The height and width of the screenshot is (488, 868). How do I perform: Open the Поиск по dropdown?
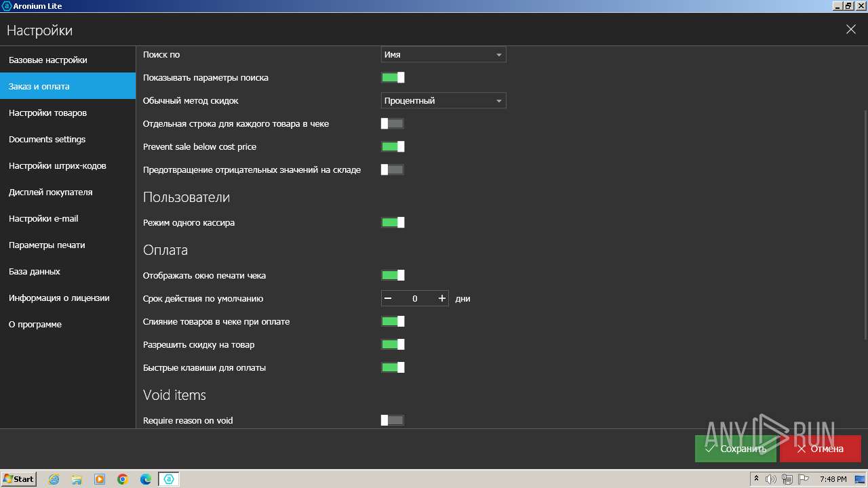tap(443, 54)
